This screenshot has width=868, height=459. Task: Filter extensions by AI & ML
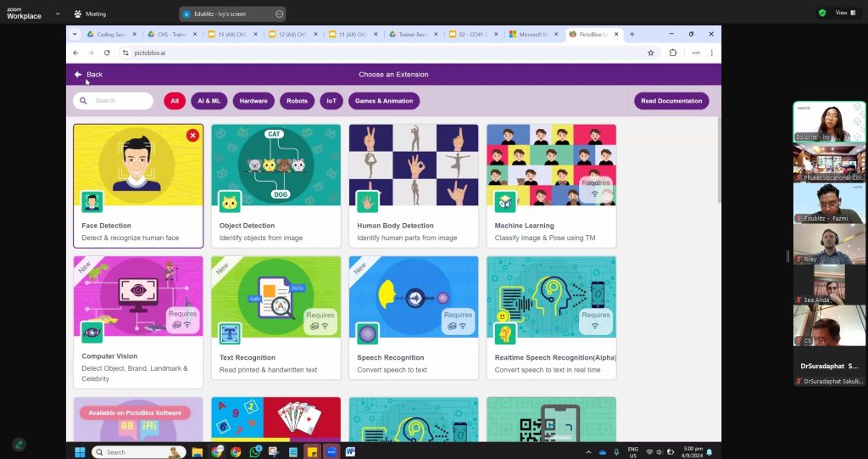click(x=209, y=101)
